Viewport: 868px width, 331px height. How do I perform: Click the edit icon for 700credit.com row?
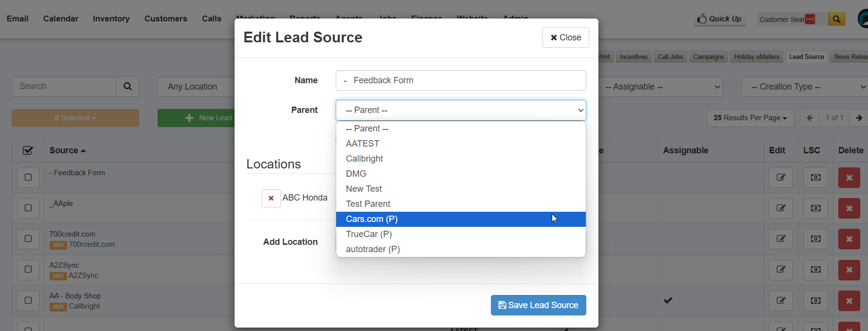[x=781, y=239]
